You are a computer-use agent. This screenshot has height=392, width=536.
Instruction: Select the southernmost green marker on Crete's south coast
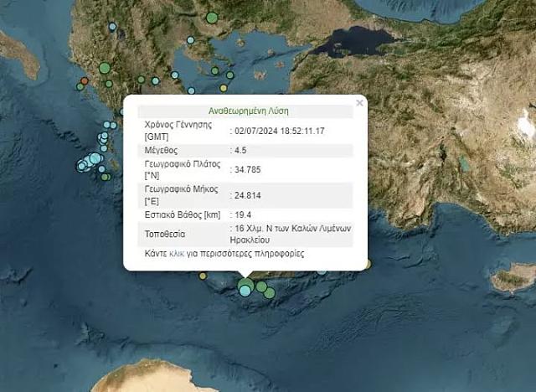(270, 293)
